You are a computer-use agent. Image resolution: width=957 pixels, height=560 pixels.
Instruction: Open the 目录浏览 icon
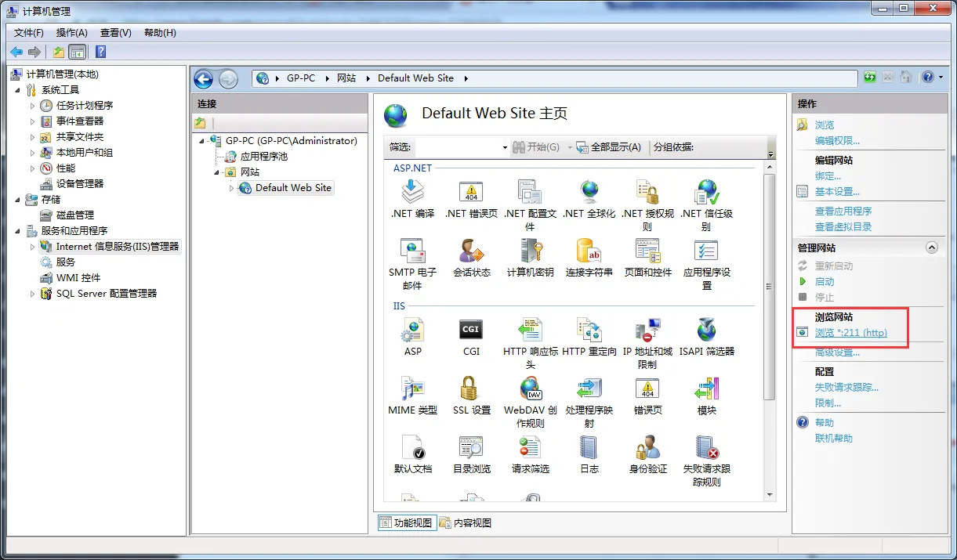[x=471, y=447]
